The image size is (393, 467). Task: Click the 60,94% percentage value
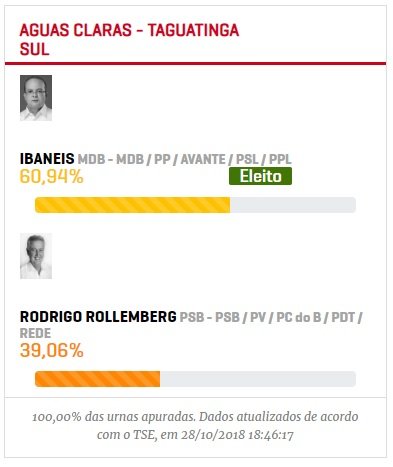pos(51,177)
